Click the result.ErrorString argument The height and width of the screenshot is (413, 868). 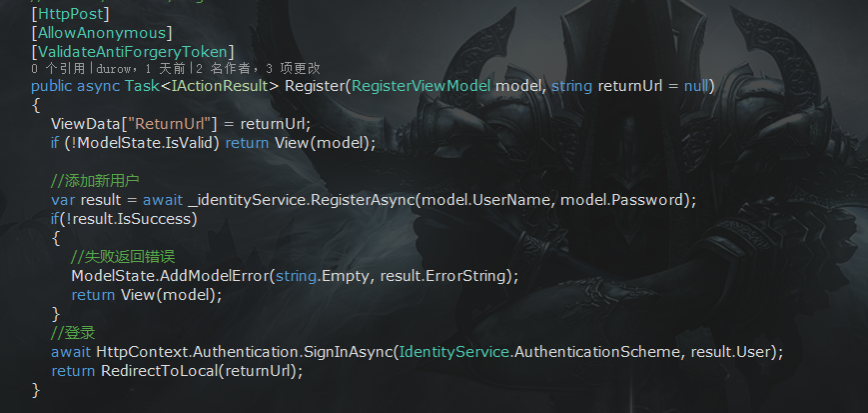(x=458, y=275)
